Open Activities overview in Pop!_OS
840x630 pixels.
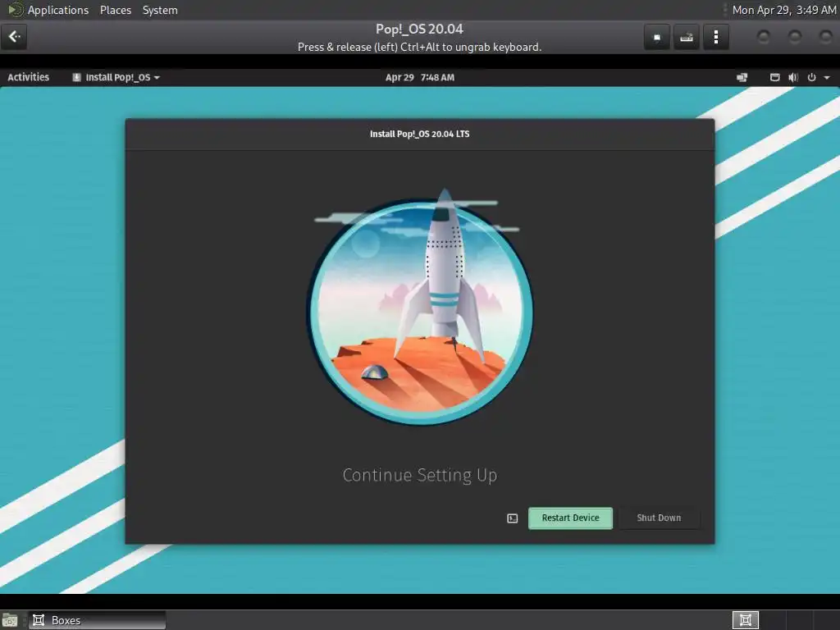(x=29, y=77)
